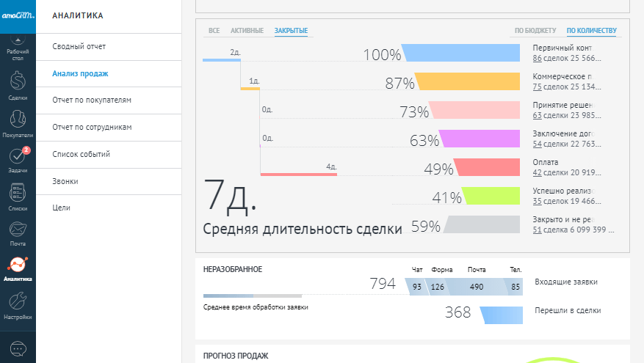Toggle funnel view to ПО БЮДЖЕТУ
Screen dimensions: 644x363
pyautogui.click(x=535, y=31)
